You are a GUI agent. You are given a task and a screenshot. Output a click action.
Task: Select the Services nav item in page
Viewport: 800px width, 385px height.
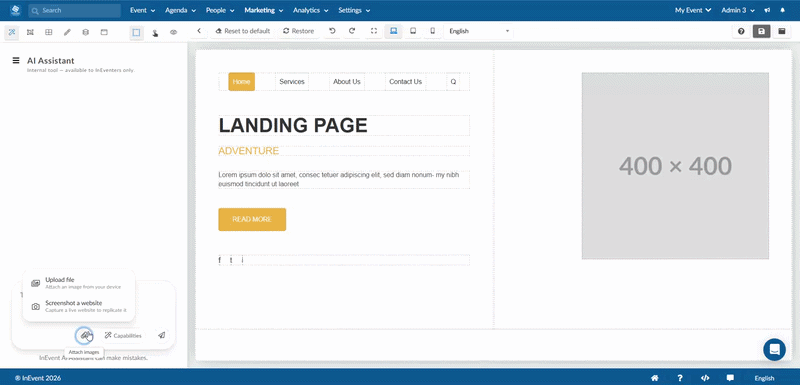pos(292,82)
